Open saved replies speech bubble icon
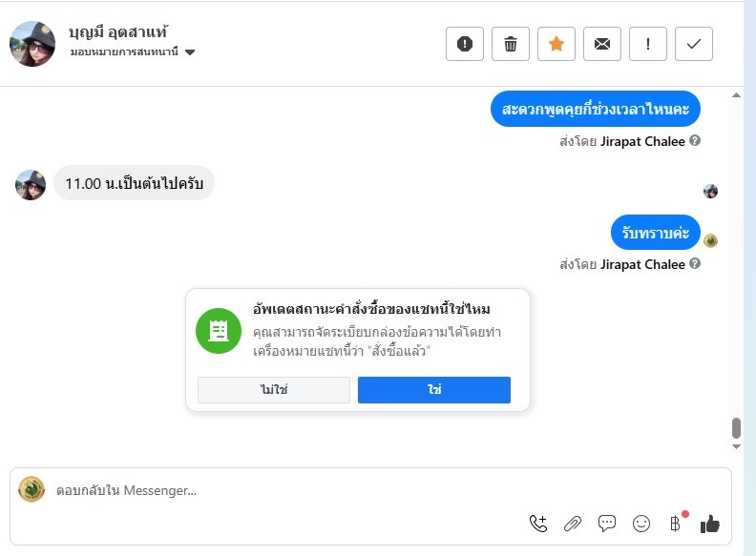The height and width of the screenshot is (556, 756). pos(607,523)
